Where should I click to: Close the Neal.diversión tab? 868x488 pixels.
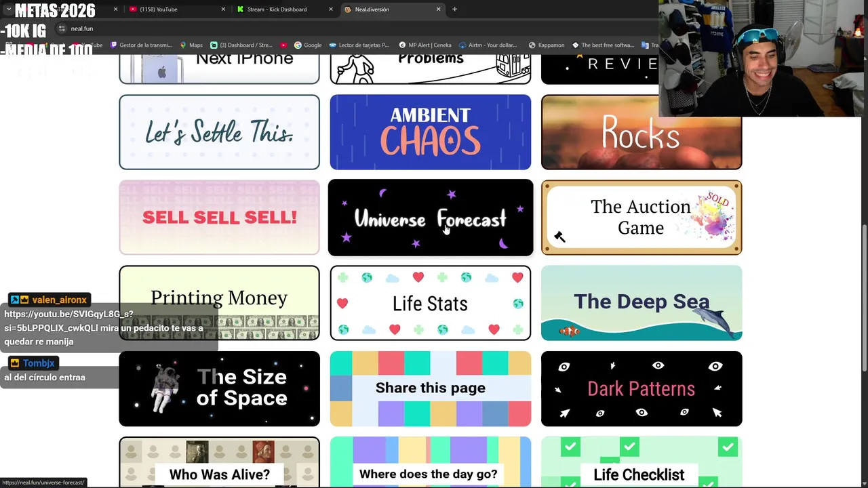tap(438, 9)
